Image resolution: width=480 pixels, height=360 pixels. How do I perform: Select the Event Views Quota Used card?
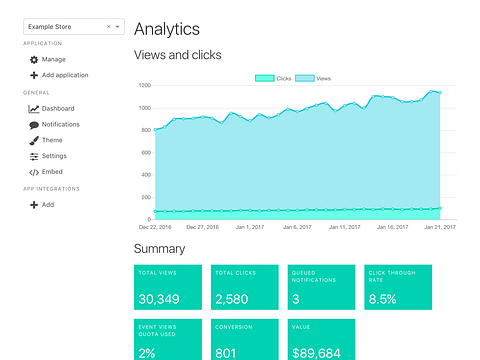(x=168, y=339)
